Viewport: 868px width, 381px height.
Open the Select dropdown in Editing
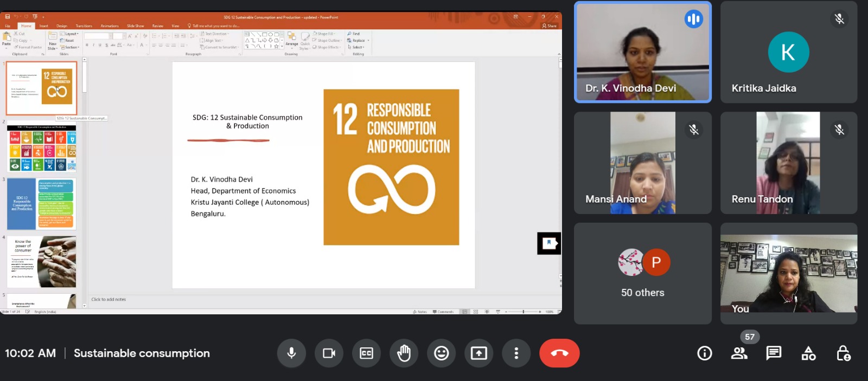click(356, 47)
